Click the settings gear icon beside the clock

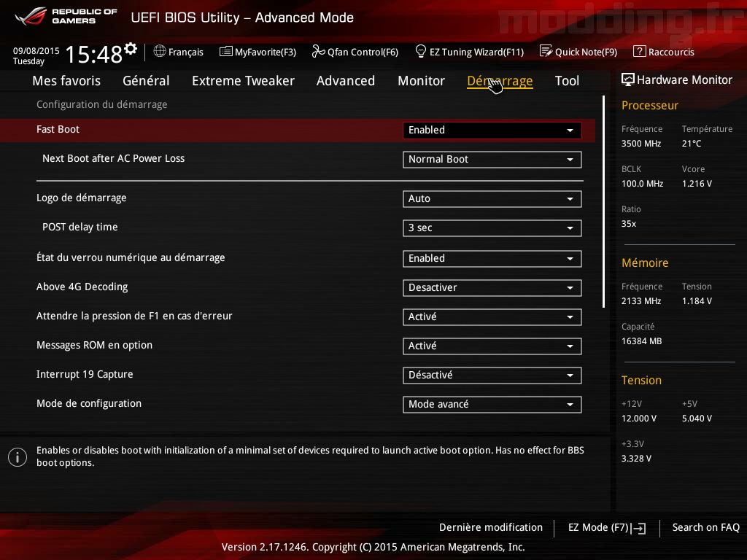(x=131, y=48)
